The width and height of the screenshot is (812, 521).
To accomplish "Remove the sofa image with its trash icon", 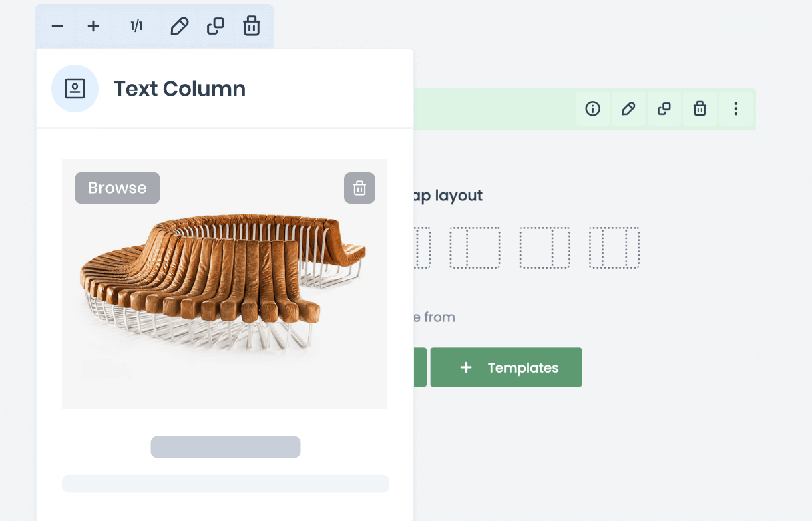I will tap(359, 188).
